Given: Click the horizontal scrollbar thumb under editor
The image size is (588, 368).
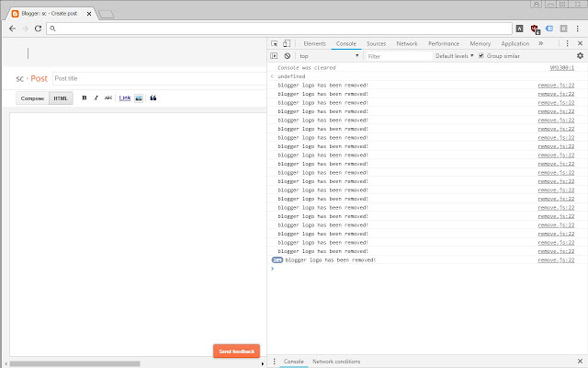Looking at the screenshot, I should (75, 363).
